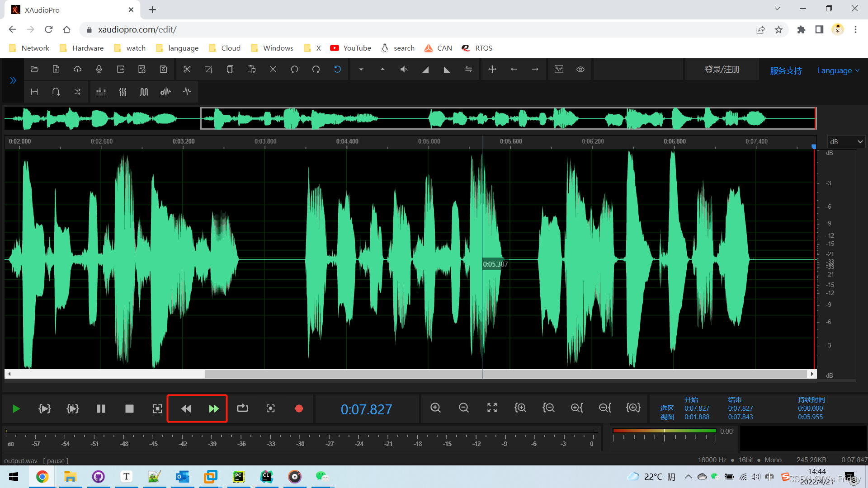Viewport: 868px width, 488px height.
Task: Toggle the record button on/off
Action: coord(299,409)
